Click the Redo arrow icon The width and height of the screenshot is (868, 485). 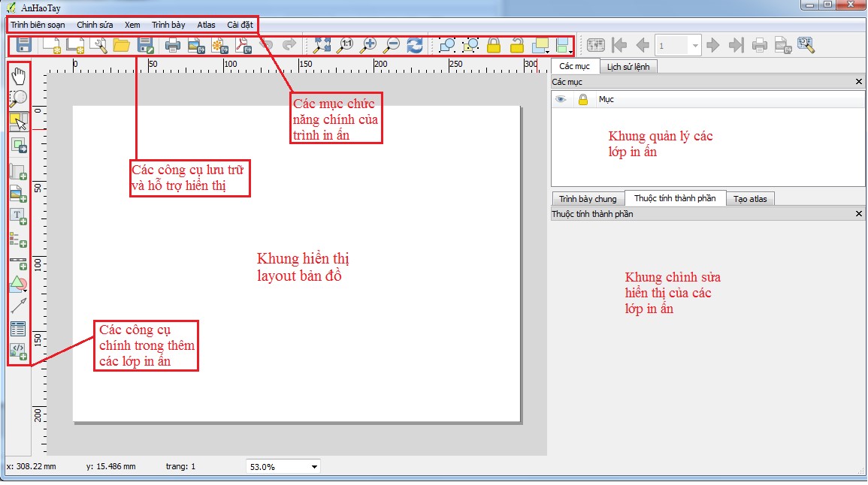pos(289,45)
